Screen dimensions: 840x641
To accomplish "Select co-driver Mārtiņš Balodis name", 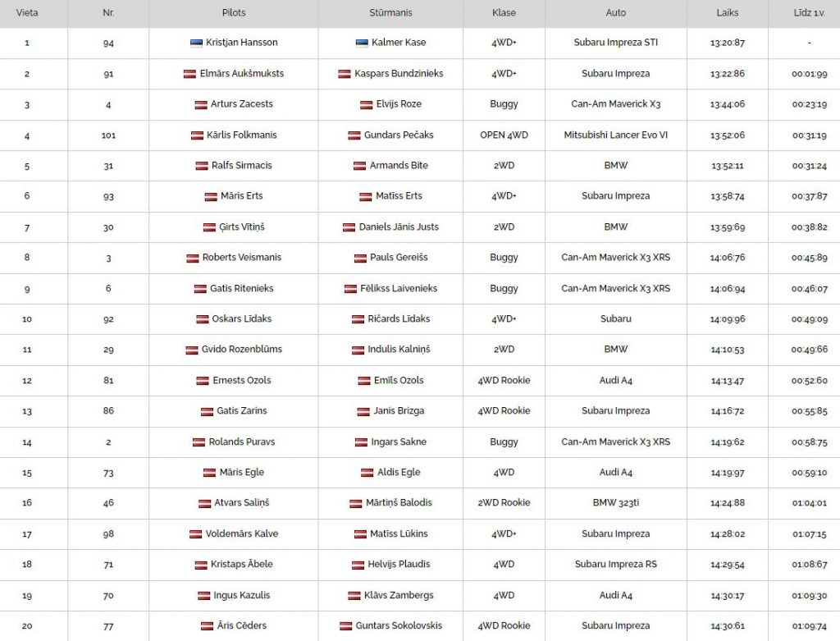I will (399, 503).
